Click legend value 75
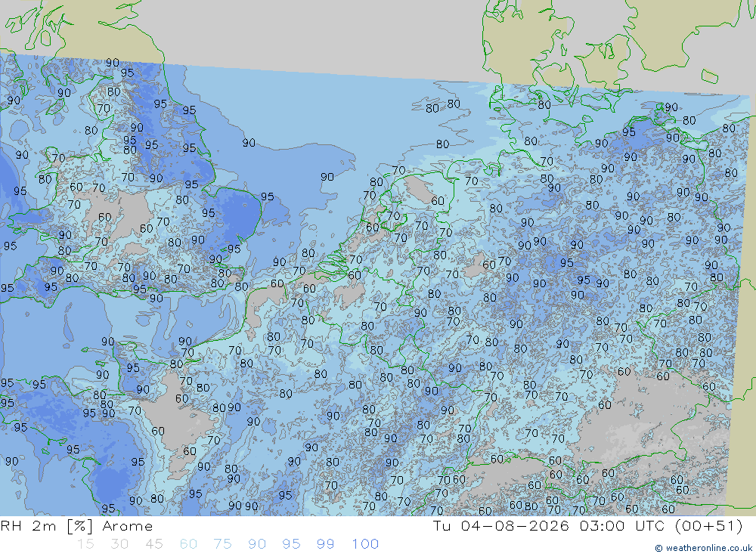The width and height of the screenshot is (756, 554). (223, 544)
